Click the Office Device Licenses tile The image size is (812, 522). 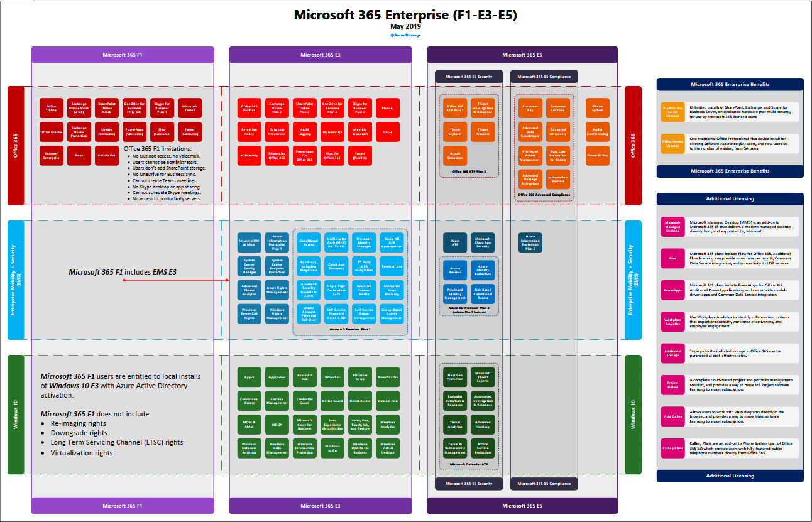tap(672, 143)
